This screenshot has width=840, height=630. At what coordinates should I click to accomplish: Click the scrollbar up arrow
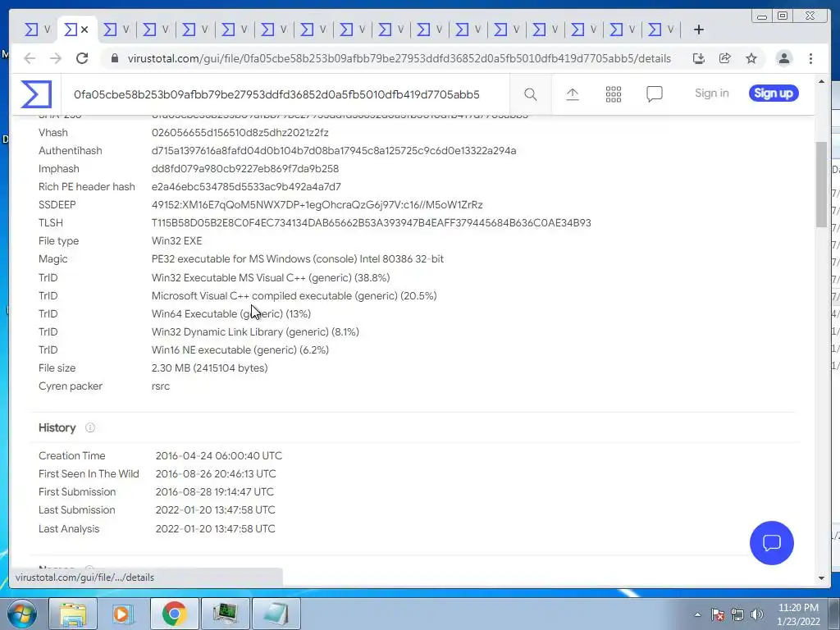click(821, 81)
